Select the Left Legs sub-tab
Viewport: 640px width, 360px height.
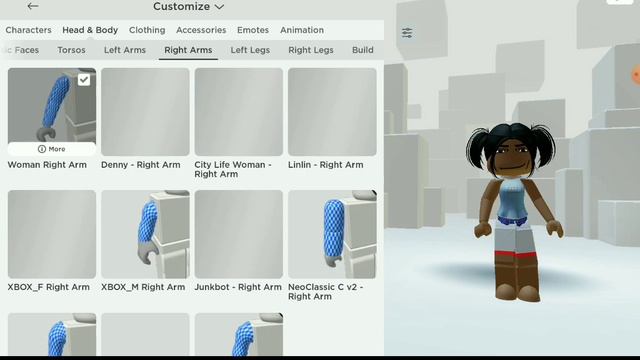coord(250,50)
